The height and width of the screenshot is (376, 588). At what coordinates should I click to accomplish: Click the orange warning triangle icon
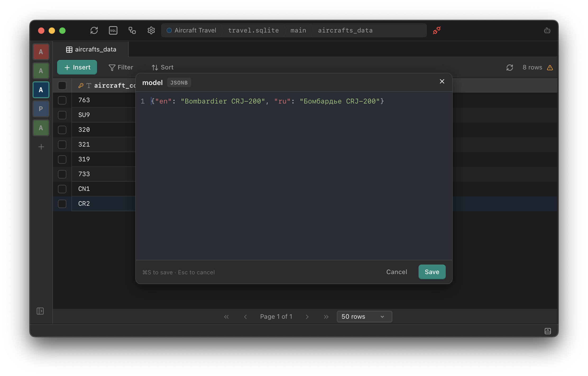point(550,68)
